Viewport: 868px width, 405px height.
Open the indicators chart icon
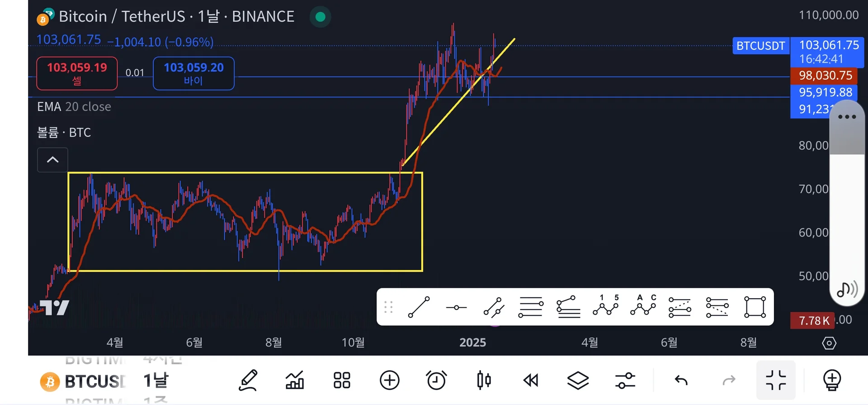click(295, 380)
